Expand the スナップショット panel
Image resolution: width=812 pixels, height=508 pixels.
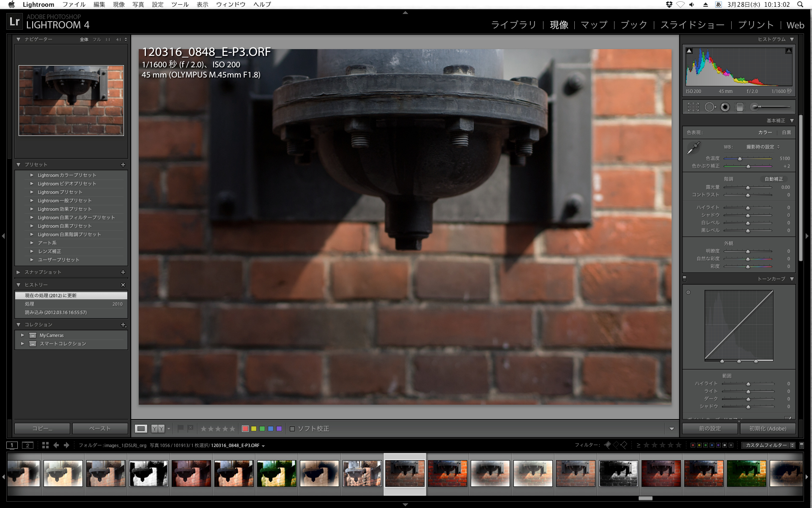(x=18, y=272)
